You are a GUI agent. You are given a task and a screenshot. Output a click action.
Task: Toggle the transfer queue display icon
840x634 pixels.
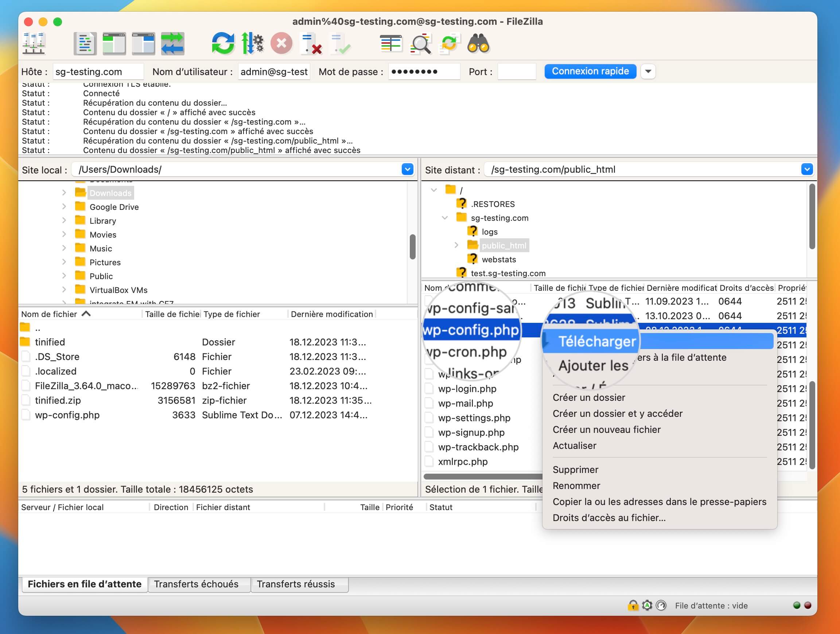point(172,44)
